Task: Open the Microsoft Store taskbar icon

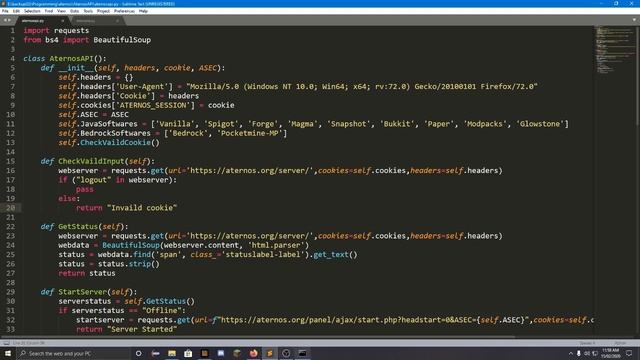Action: coord(188,353)
